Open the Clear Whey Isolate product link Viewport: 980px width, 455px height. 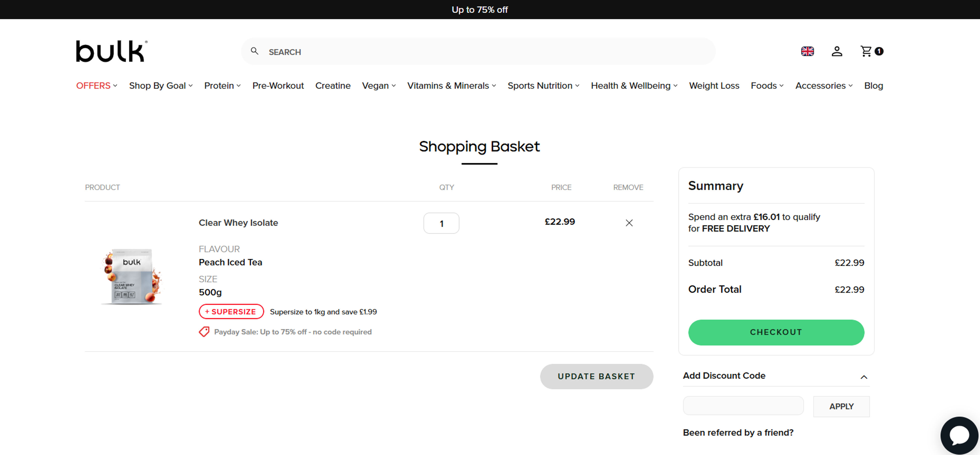coord(238,223)
